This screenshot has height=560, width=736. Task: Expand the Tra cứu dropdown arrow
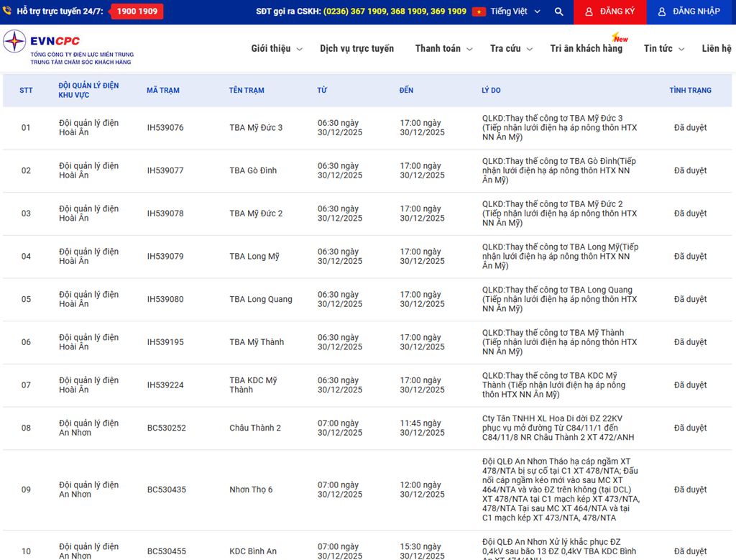(x=530, y=49)
